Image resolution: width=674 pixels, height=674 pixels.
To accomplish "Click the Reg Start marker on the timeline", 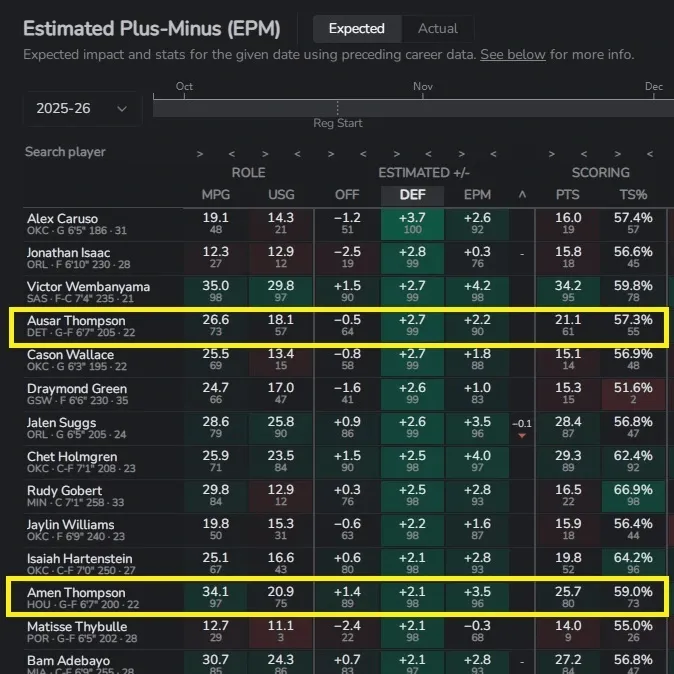I will pyautogui.click(x=336, y=123).
